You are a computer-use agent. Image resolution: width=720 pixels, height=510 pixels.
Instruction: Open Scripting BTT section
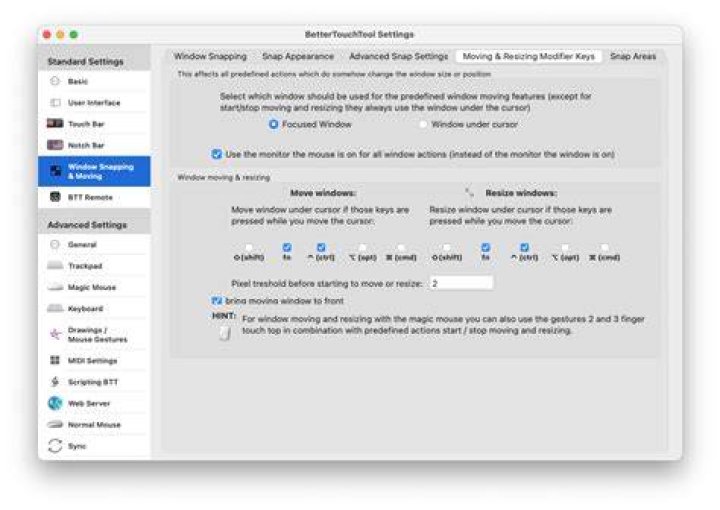pyautogui.click(x=95, y=381)
